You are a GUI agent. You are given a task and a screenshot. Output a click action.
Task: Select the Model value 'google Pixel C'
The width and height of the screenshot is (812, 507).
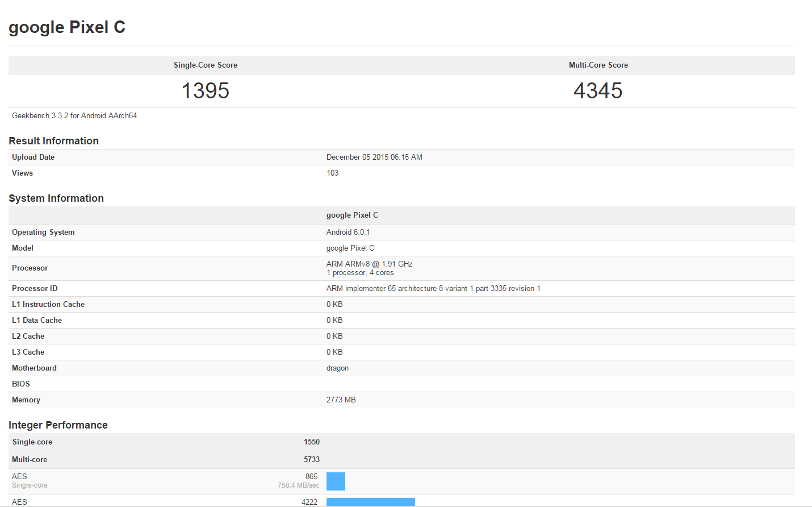pos(350,248)
